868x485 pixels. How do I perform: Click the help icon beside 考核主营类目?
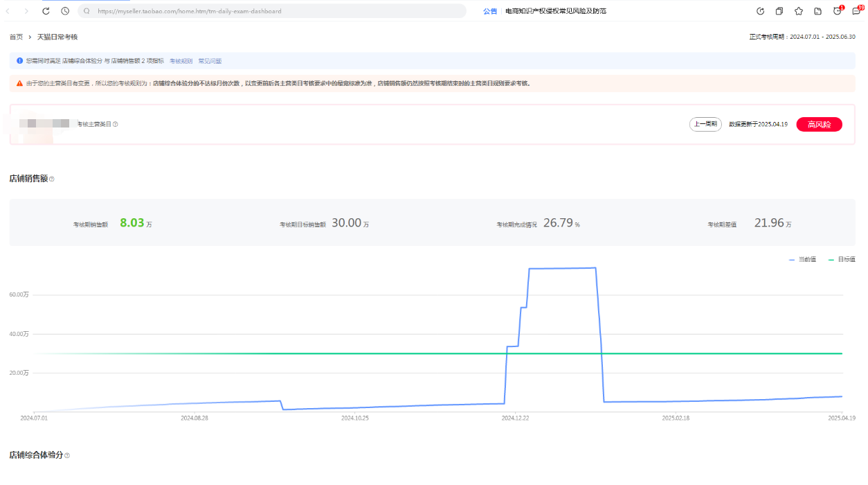pos(116,125)
